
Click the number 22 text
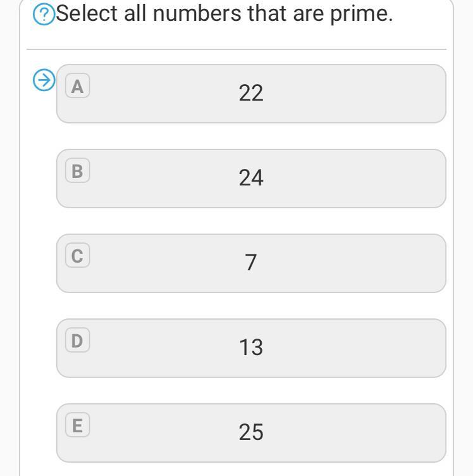[251, 94]
